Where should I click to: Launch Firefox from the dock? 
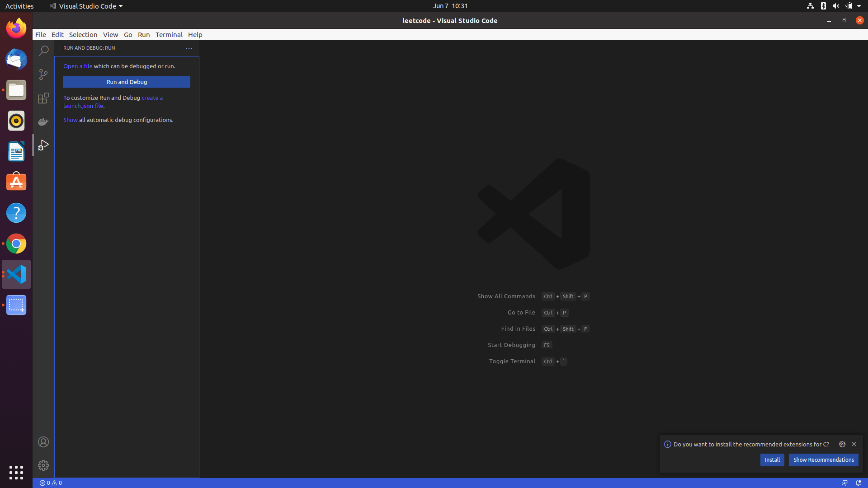[x=16, y=28]
